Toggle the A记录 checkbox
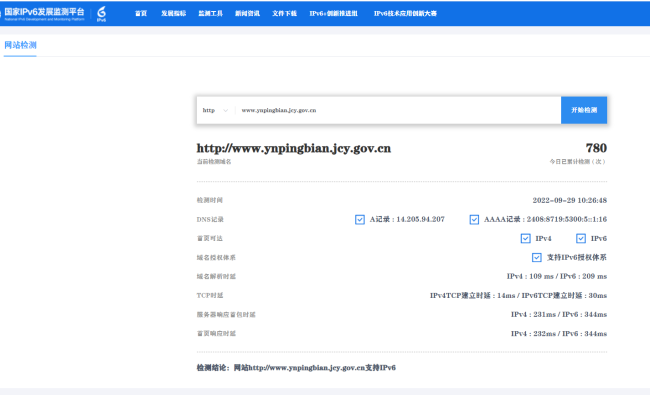 coord(360,219)
